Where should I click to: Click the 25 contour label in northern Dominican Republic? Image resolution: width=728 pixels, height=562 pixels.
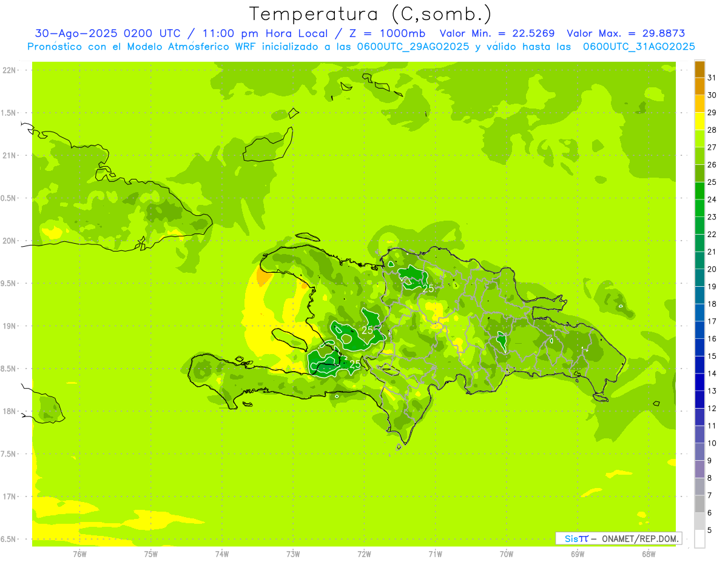click(428, 289)
